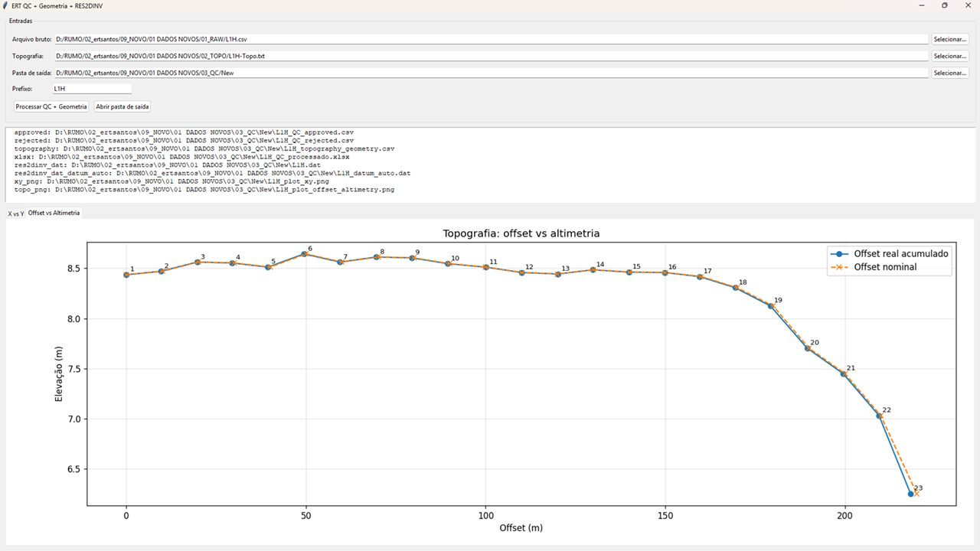Viewport: 980px width, 551px height.
Task: Click the rejected CSV log line
Action: (x=184, y=140)
